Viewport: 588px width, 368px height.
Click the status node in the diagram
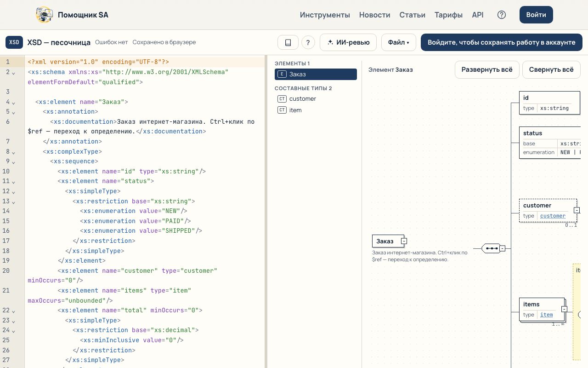[550, 143]
